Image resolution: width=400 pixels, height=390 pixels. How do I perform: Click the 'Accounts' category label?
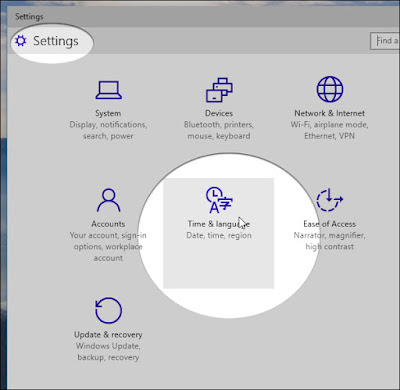(108, 224)
